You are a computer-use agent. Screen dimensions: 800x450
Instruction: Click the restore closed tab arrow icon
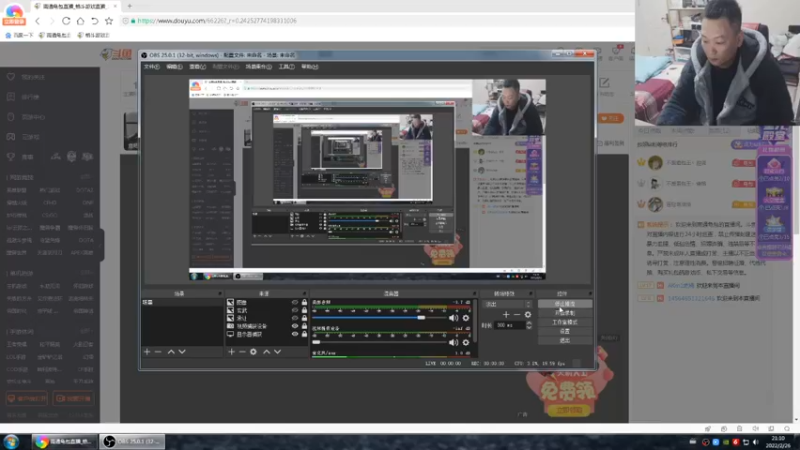[x=94, y=21]
